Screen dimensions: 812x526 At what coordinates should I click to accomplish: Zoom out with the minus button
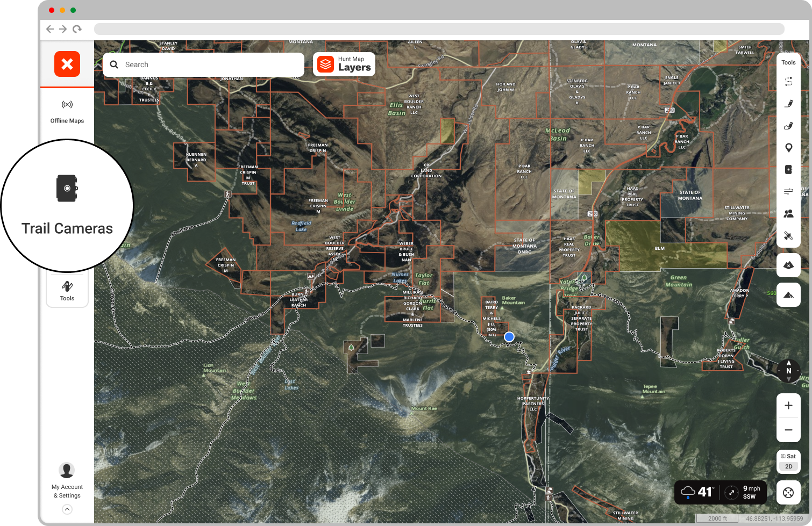[x=788, y=430]
